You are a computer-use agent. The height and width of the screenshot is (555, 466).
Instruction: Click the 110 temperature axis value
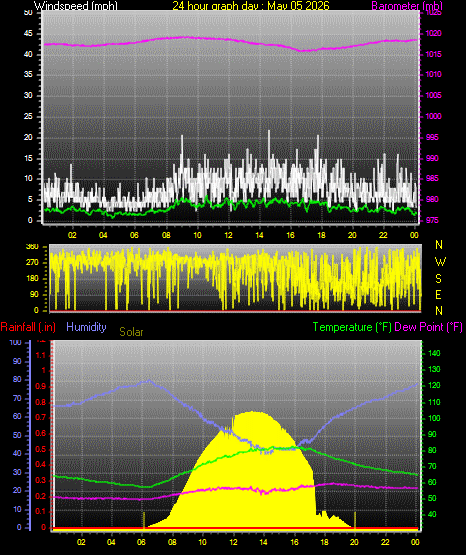(434, 402)
